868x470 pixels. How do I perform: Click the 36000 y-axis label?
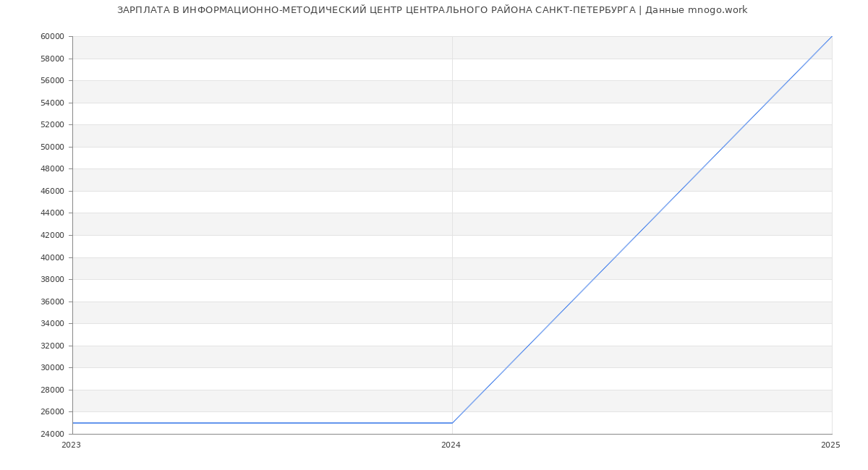coord(52,302)
